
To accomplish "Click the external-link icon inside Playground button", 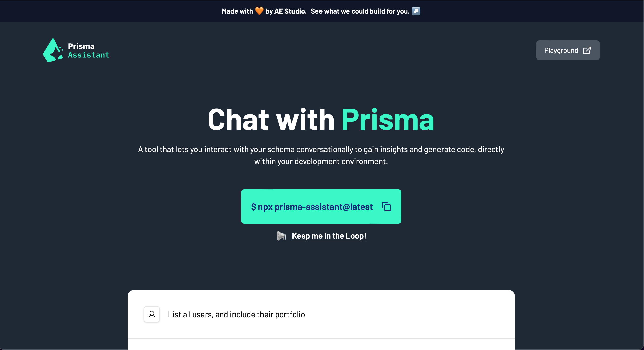I will pyautogui.click(x=587, y=50).
